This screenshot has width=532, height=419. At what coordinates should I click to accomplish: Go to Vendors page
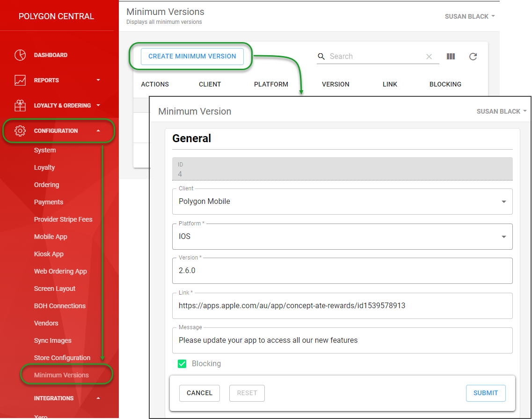click(46, 323)
